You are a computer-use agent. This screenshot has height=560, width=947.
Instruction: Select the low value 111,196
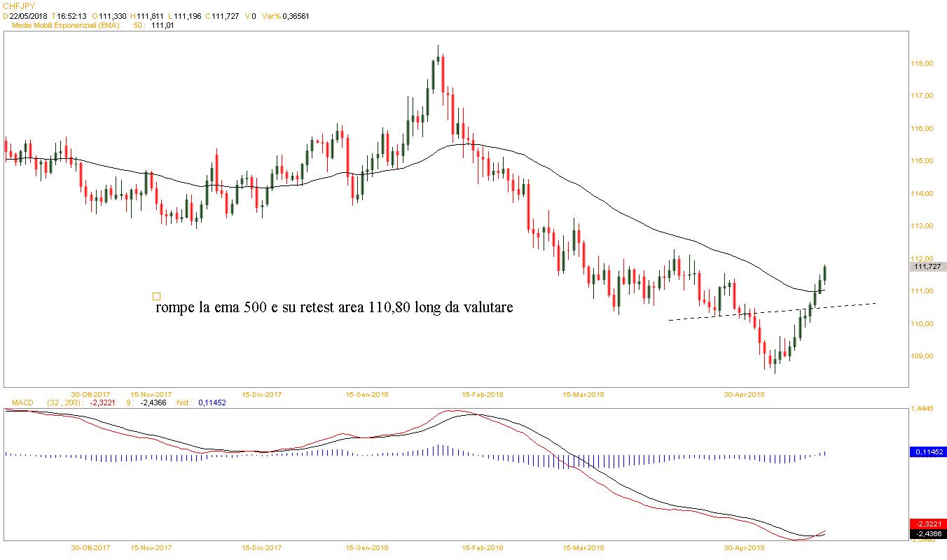186,15
